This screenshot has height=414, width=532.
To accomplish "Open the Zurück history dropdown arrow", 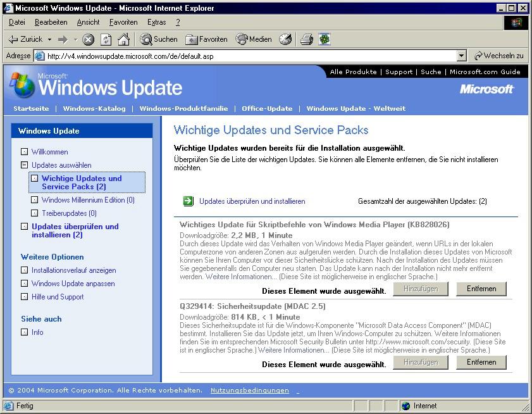I will click(49, 39).
